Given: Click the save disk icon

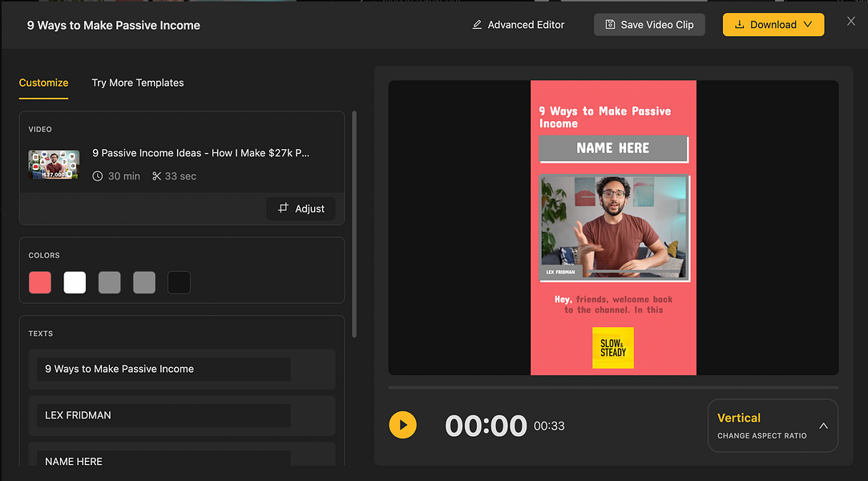Looking at the screenshot, I should (x=610, y=25).
